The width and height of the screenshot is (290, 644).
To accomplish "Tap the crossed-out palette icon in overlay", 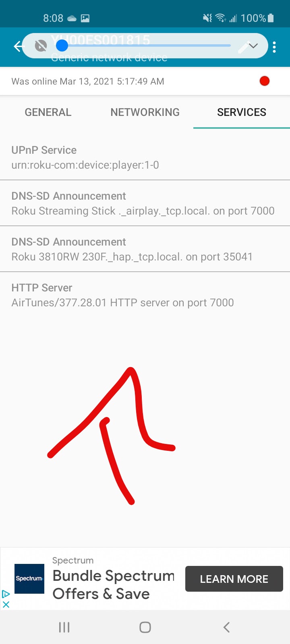I will tap(40, 46).
